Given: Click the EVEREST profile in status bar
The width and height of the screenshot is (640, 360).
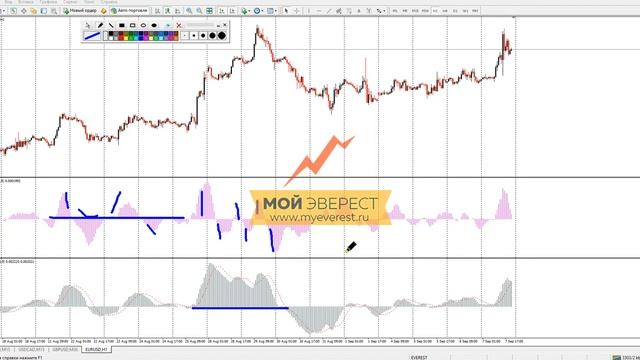Looking at the screenshot, I should [419, 358].
